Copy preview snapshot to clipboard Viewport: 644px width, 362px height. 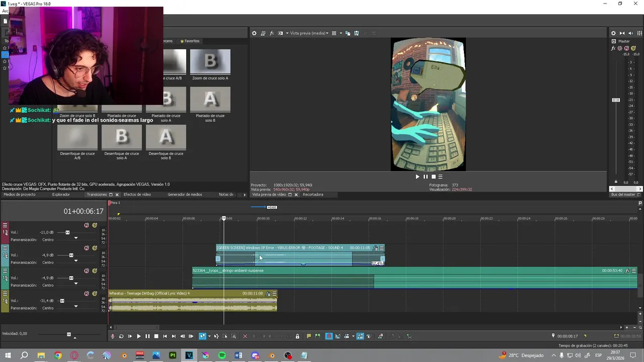point(348,33)
